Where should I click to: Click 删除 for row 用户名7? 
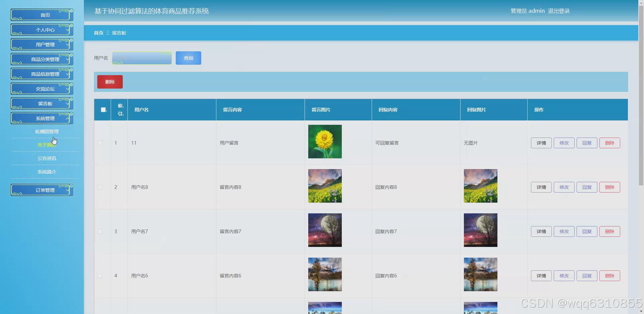[x=610, y=231]
